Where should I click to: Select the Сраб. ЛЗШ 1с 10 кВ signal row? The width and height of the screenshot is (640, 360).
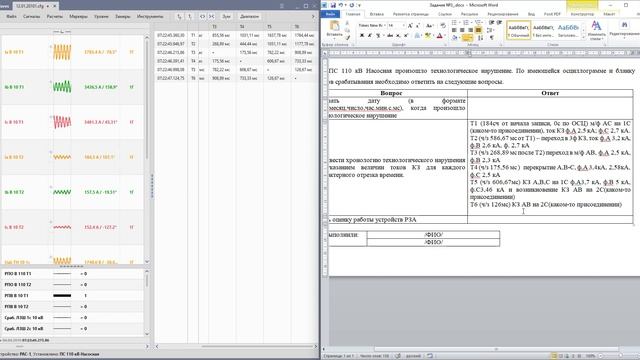[73, 317]
